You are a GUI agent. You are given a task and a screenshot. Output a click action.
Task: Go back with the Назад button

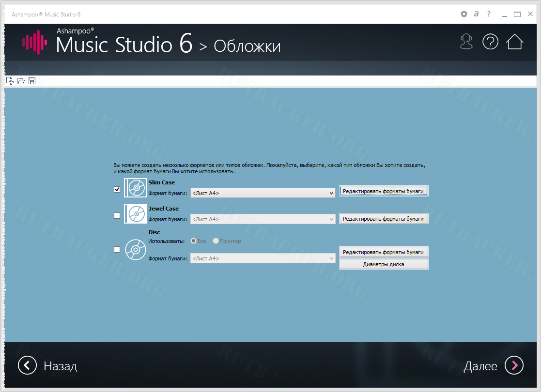[x=47, y=366]
